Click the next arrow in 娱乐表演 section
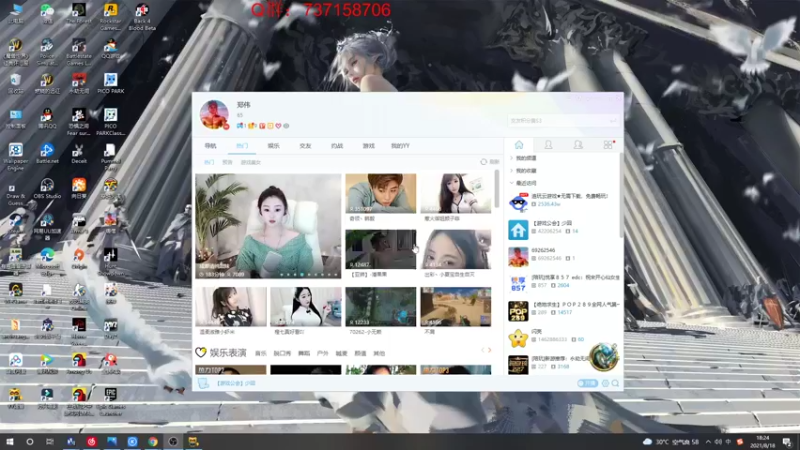 click(489, 350)
